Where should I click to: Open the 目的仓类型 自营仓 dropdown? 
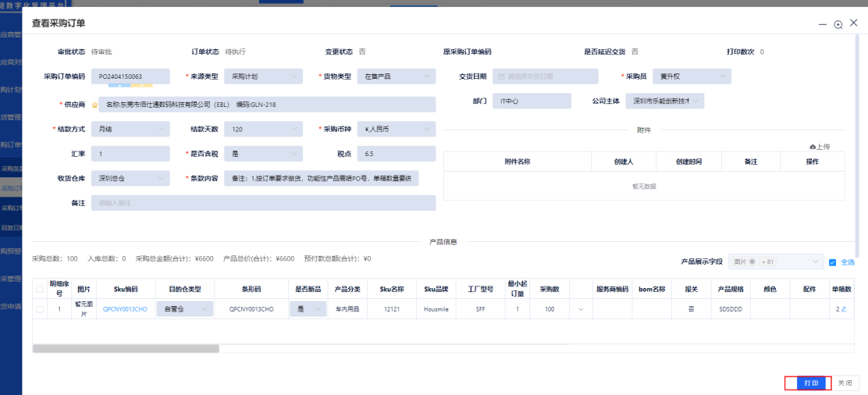click(x=185, y=310)
